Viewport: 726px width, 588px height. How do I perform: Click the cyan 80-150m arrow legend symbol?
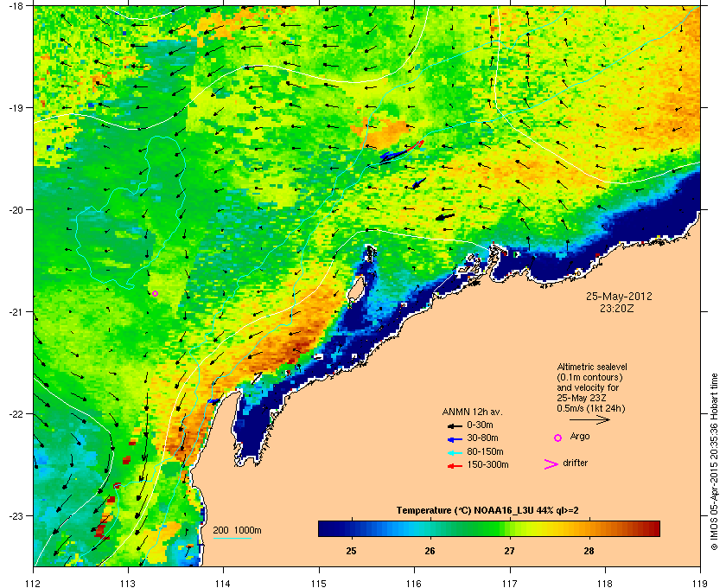pos(455,452)
